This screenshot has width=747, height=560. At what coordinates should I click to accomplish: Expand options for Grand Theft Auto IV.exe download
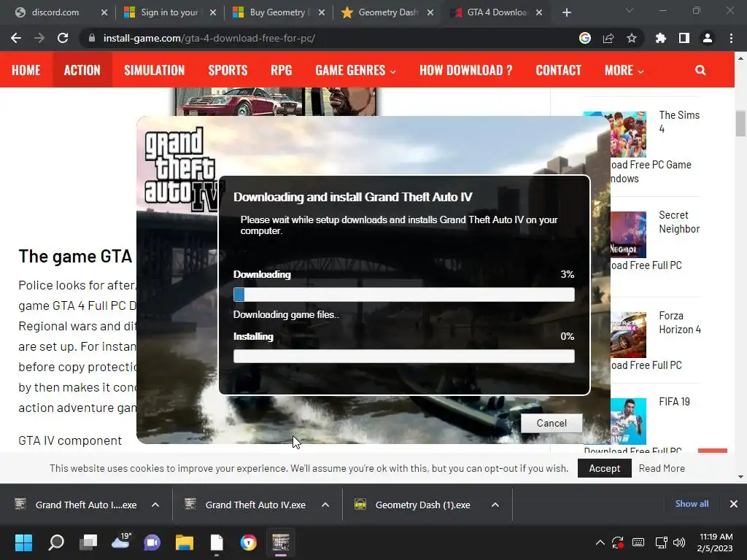(x=325, y=505)
